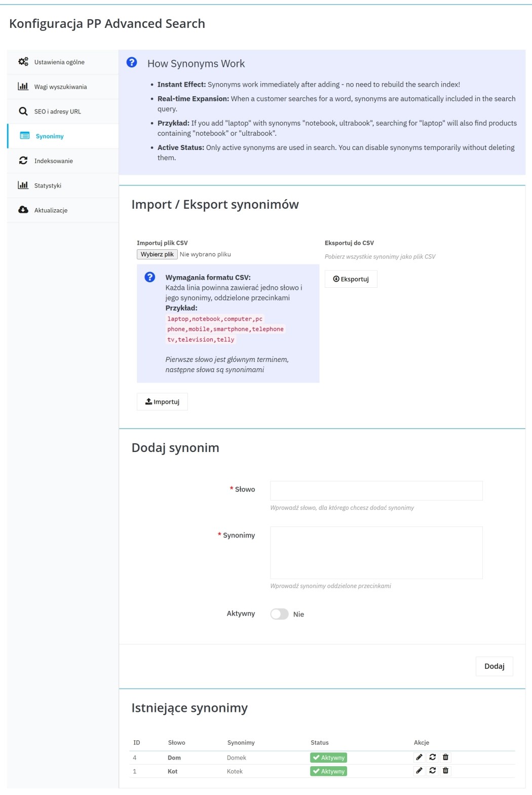Image resolution: width=532 pixels, height=795 pixels.
Task: Toggle status of the Dom synonym row
Action: tap(432, 757)
